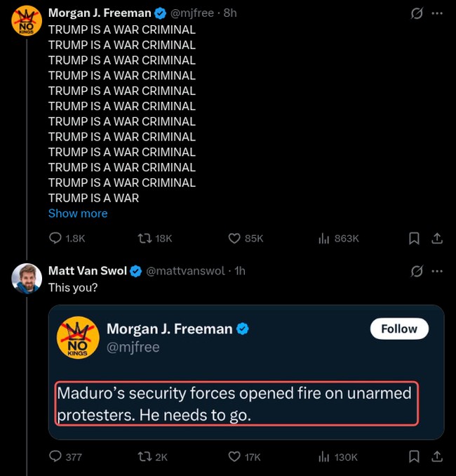Reply to Morgan J. Freeman's top post
This screenshot has width=456, height=476.
tap(55, 239)
